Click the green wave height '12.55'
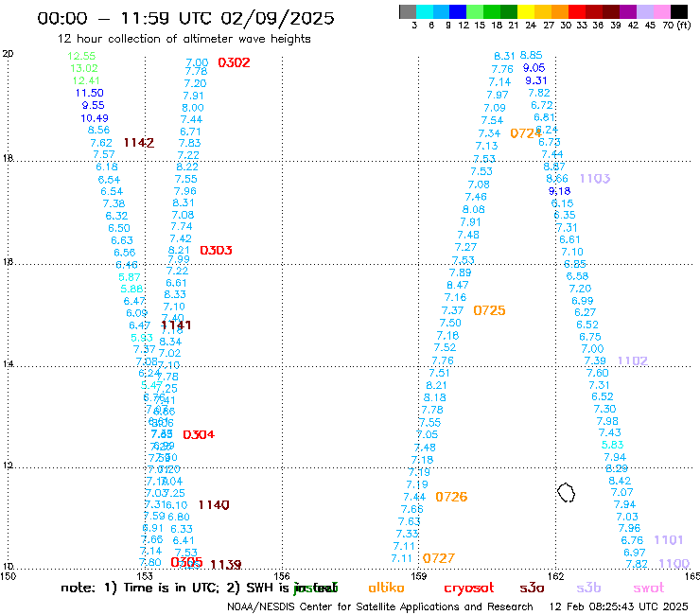This screenshot has width=700, height=615. (x=81, y=56)
